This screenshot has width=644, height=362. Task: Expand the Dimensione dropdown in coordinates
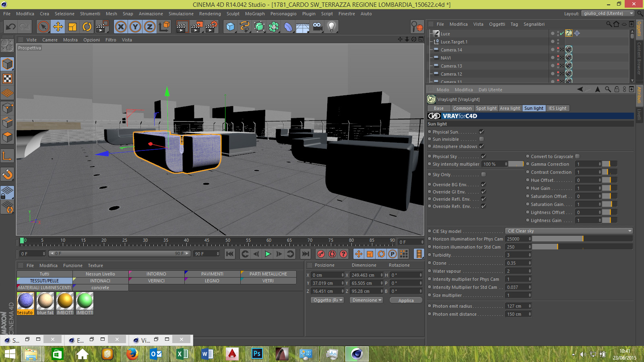pyautogui.click(x=366, y=300)
